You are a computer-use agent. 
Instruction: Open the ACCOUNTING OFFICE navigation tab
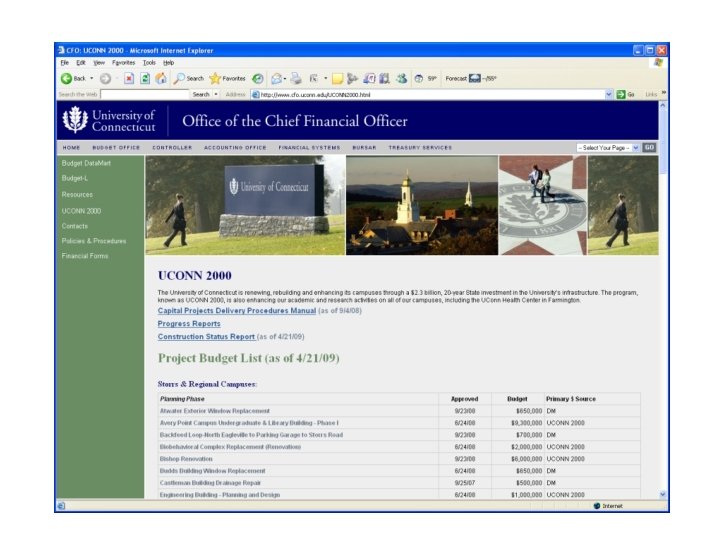click(x=235, y=148)
